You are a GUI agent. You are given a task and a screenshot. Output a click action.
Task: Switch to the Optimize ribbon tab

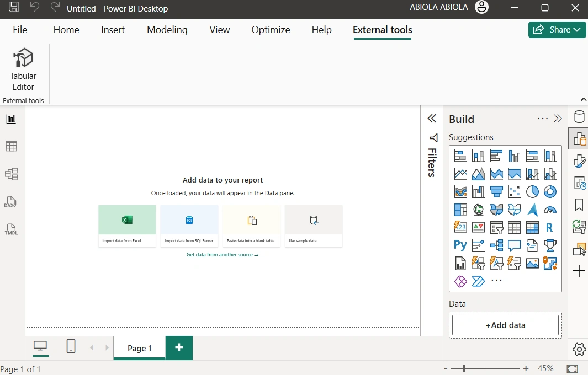tap(271, 30)
